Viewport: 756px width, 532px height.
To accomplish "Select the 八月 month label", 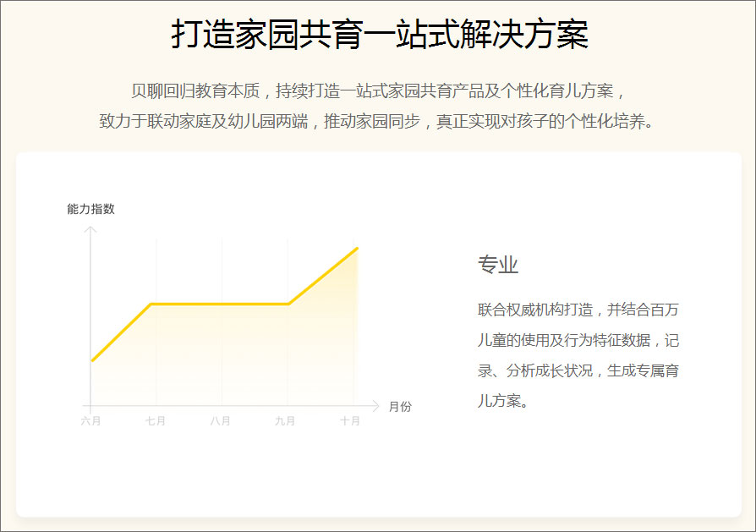I will (x=222, y=419).
